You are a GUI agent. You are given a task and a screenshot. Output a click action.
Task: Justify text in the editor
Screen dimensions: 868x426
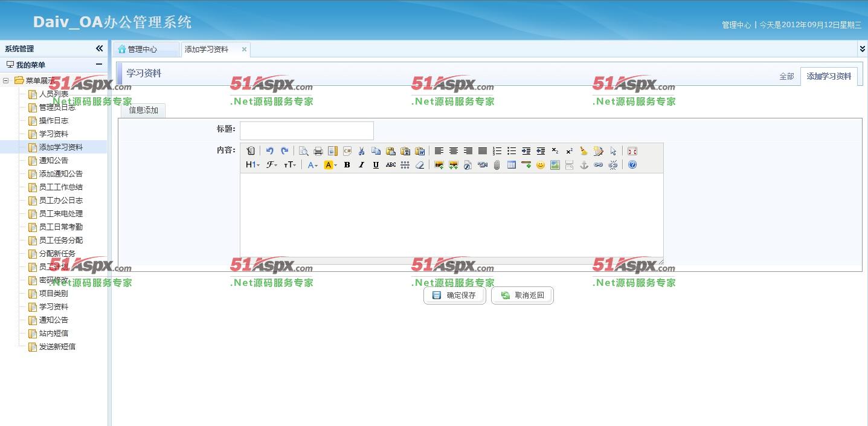tap(483, 151)
